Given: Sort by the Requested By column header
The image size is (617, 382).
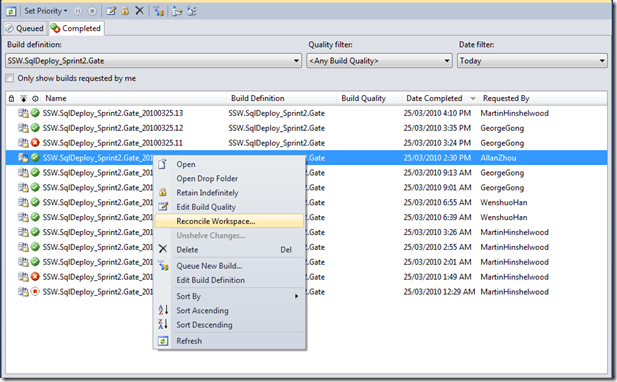Looking at the screenshot, I should pos(506,98).
